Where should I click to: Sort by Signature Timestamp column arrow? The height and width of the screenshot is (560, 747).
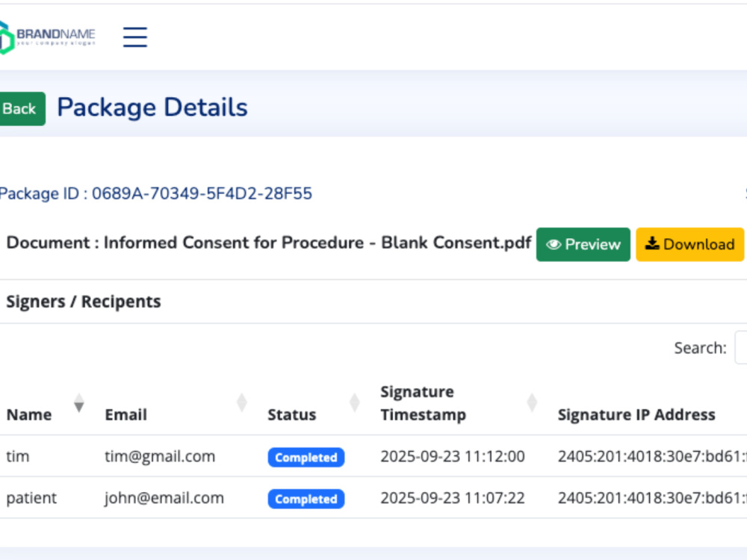coord(532,403)
